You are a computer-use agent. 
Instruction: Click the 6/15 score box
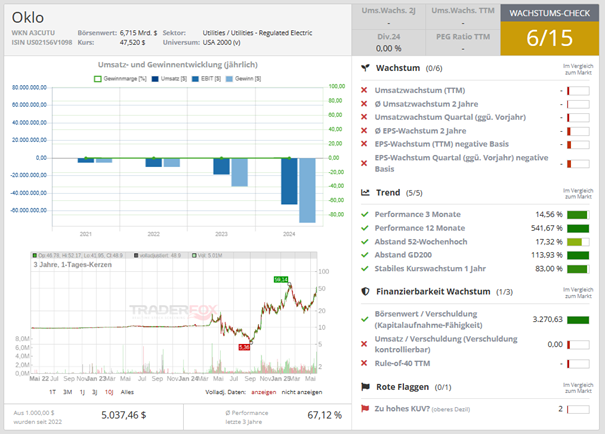pyautogui.click(x=549, y=38)
